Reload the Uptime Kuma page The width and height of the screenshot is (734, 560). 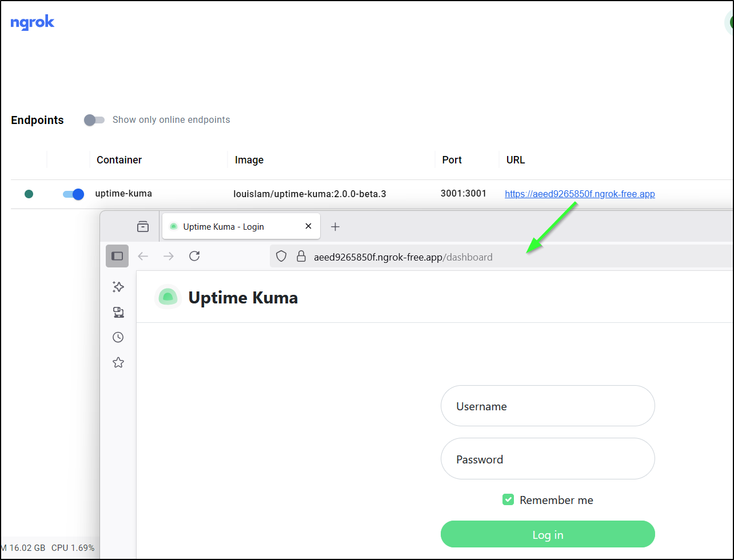pyautogui.click(x=194, y=256)
